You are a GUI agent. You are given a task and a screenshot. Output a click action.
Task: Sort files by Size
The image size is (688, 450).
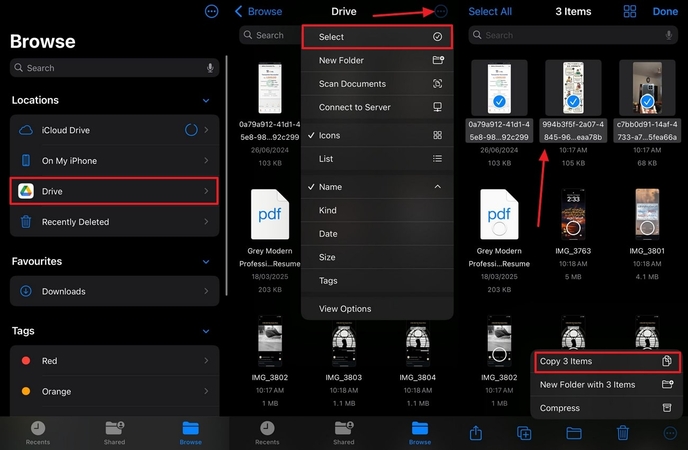377,257
